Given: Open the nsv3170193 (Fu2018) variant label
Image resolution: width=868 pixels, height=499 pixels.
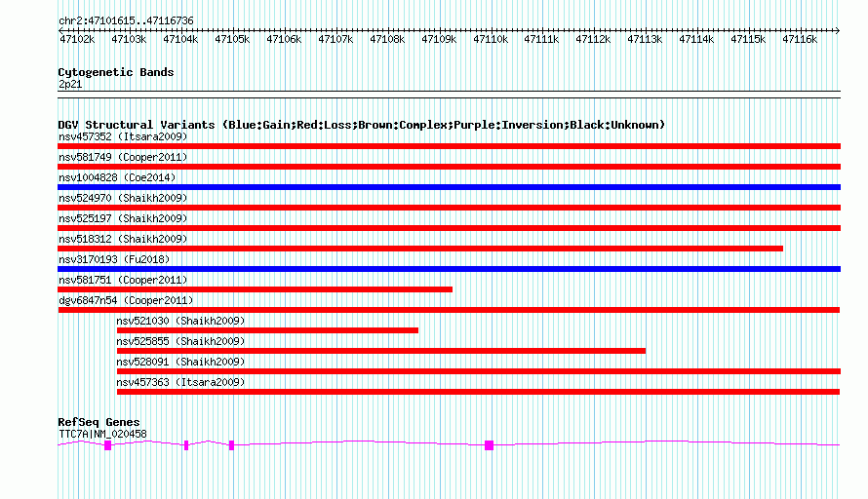Looking at the screenshot, I should [x=114, y=259].
